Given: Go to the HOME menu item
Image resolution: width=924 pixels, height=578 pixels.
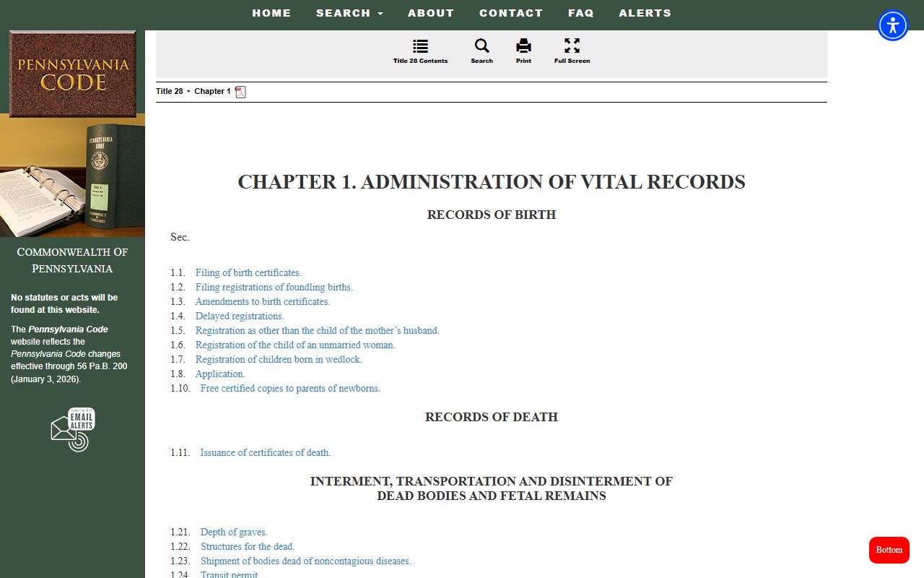Looking at the screenshot, I should tap(271, 13).
